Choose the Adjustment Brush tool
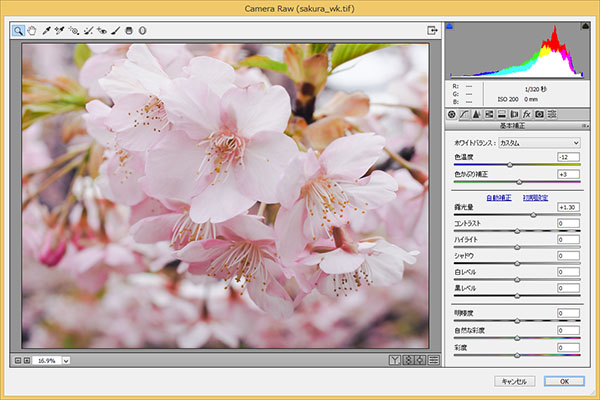Viewport: 600px width, 400px height. click(115, 31)
